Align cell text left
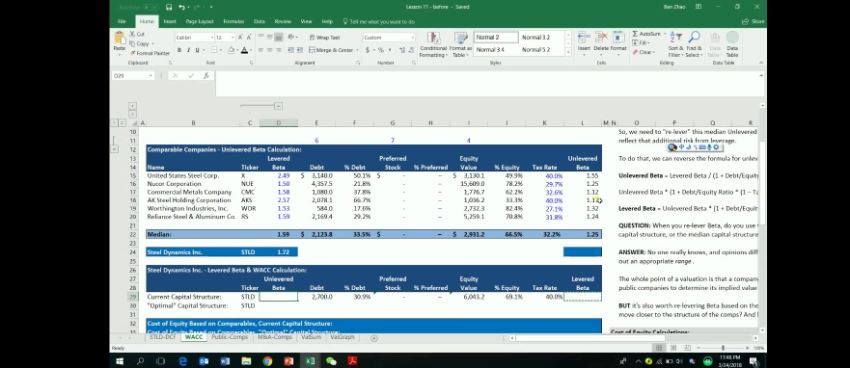Viewport: 850px width, 368px height. [260, 50]
